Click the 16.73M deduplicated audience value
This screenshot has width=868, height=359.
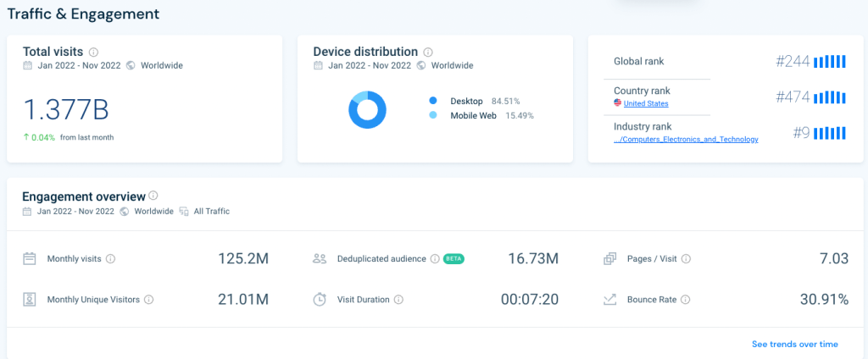tap(534, 258)
